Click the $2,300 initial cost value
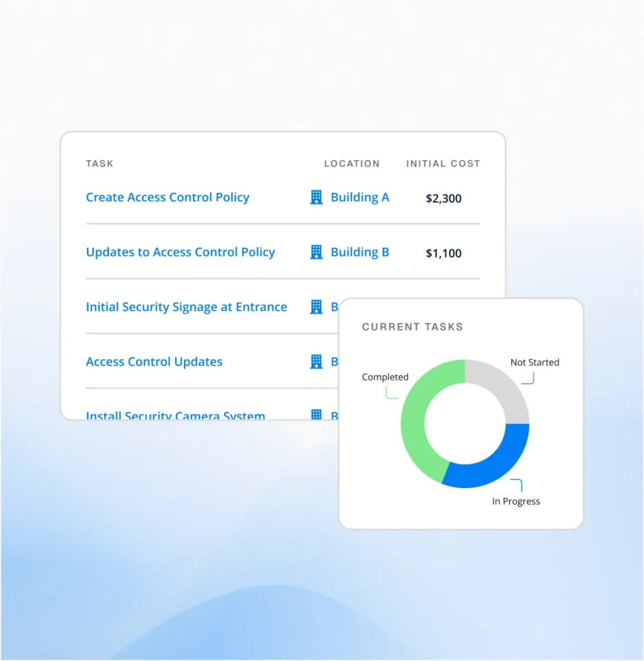 tap(443, 198)
